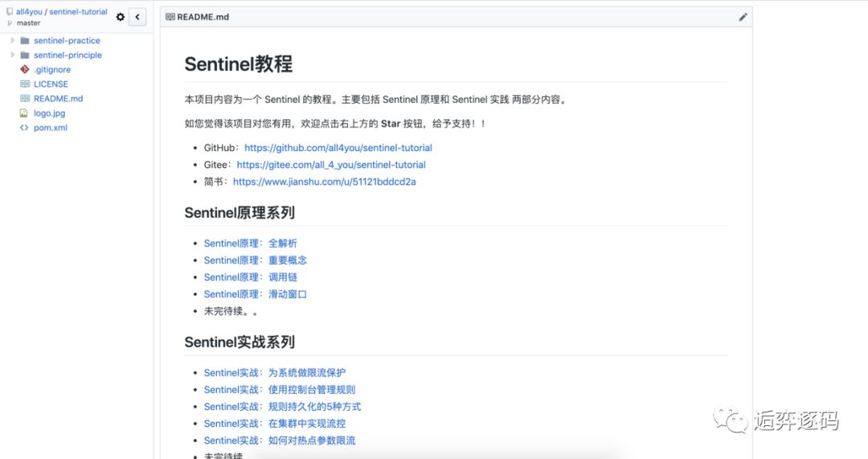868x459 pixels.
Task: Collapse the sidebar with the chevron button
Action: point(137,17)
